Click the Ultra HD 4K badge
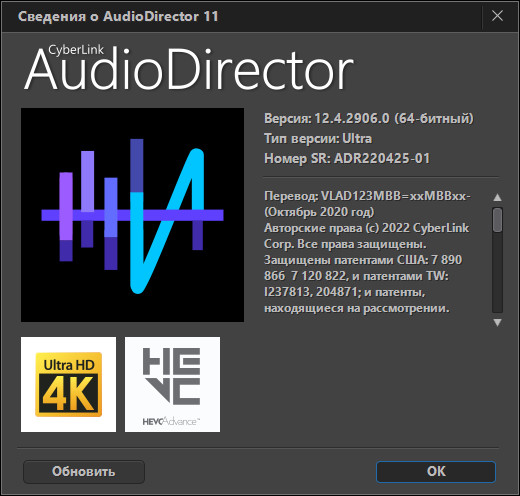Image resolution: width=520 pixels, height=496 pixels. [68, 384]
